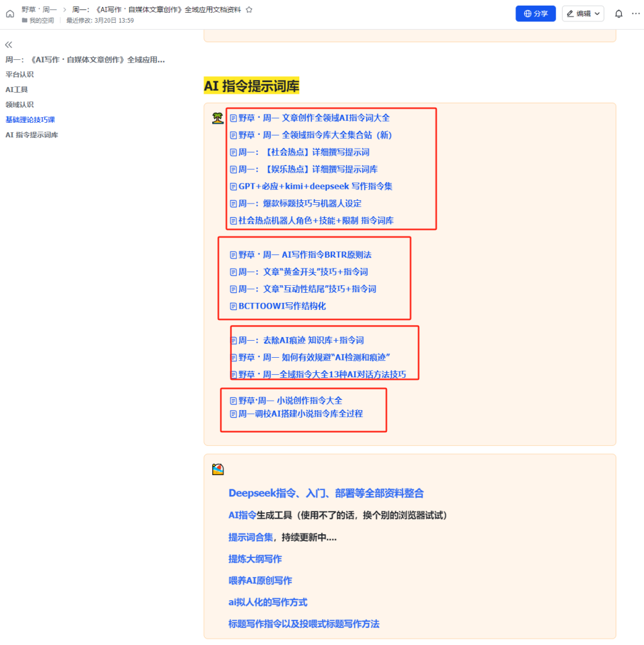Click the My Space folder icon
Viewport: 644px width, 645px height.
[25, 21]
